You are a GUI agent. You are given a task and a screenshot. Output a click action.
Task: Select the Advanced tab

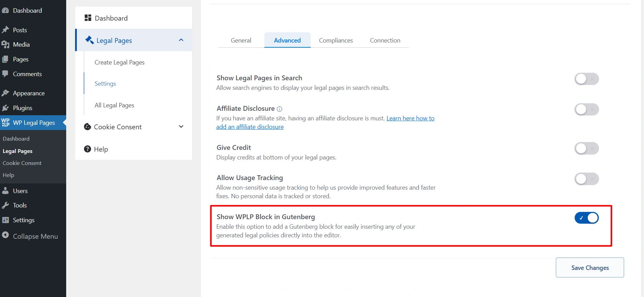pos(287,40)
